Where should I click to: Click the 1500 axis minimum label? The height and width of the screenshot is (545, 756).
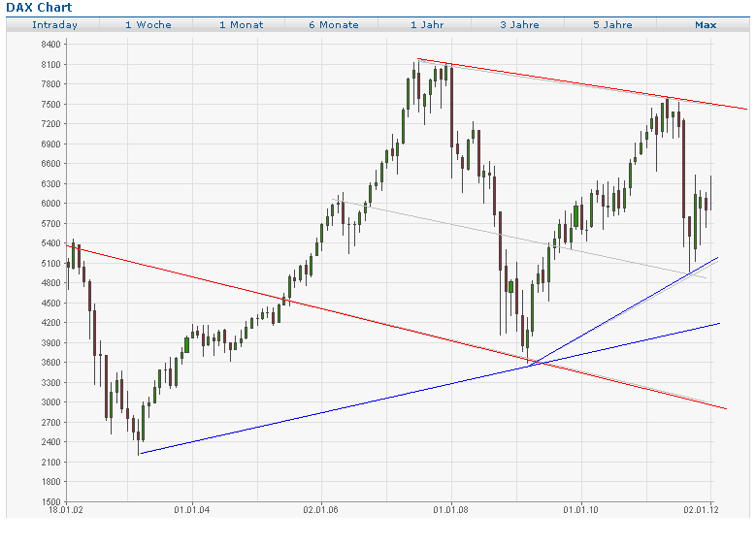51,501
